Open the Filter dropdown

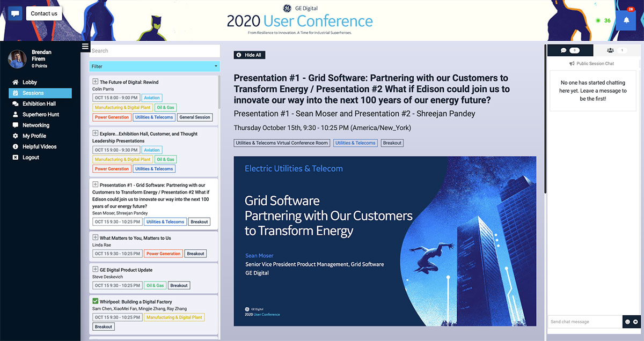pyautogui.click(x=155, y=66)
